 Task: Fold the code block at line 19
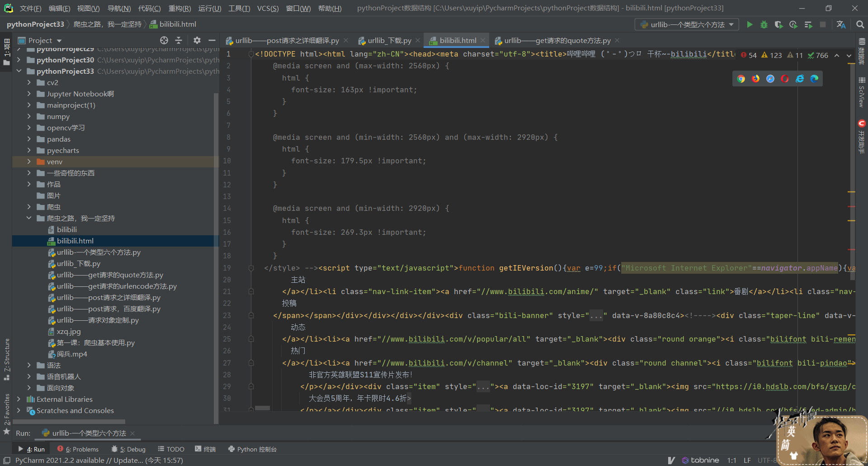click(x=251, y=268)
